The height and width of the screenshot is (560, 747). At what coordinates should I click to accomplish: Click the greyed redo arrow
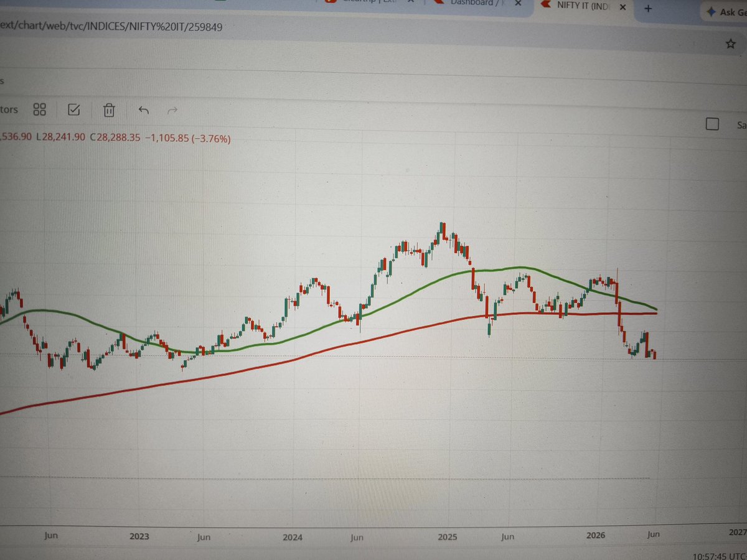[x=173, y=111]
